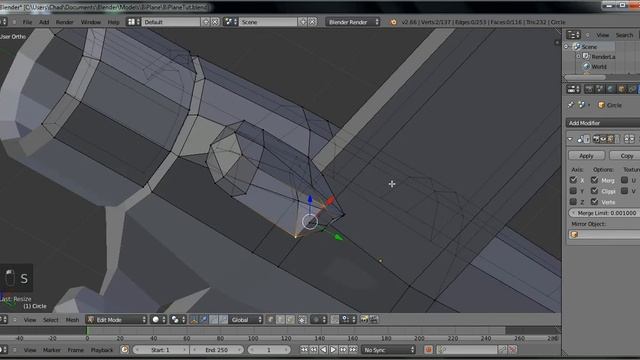Toggle use preview range clock icon
The height and width of the screenshot is (360, 640).
pyautogui.click(x=124, y=350)
